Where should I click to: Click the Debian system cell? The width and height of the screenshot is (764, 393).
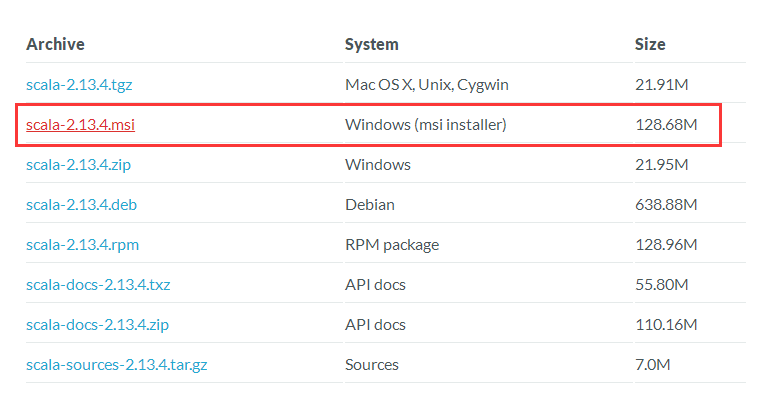(370, 205)
